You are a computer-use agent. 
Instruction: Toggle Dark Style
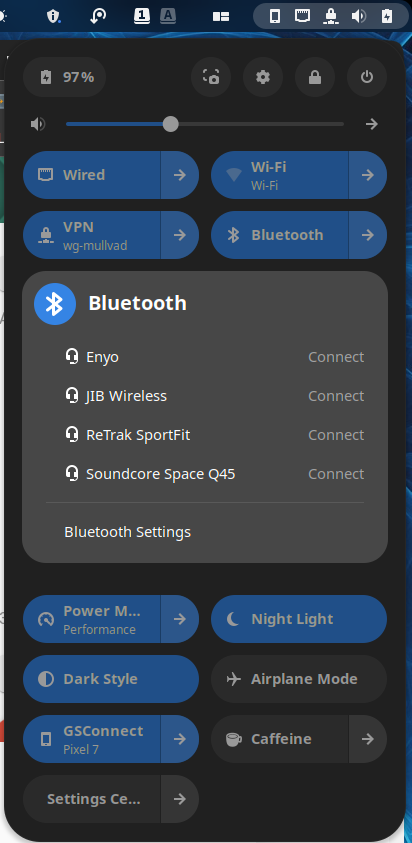111,679
